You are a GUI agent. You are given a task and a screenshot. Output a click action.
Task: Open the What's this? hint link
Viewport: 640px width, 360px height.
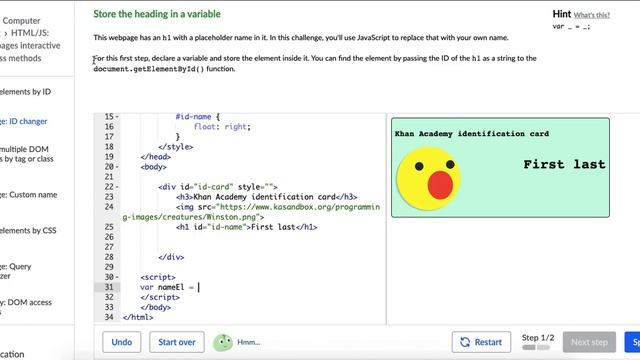(591, 15)
